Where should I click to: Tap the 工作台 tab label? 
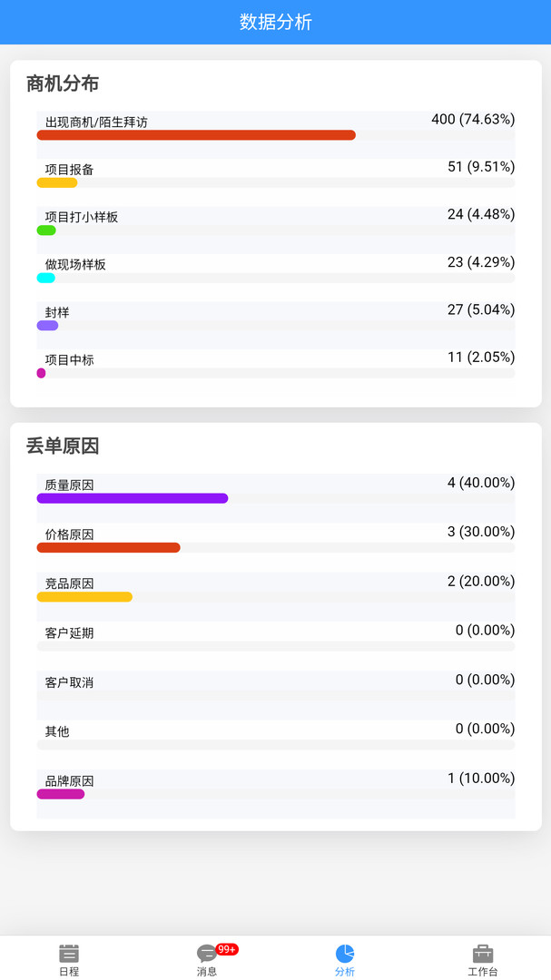pos(483,972)
